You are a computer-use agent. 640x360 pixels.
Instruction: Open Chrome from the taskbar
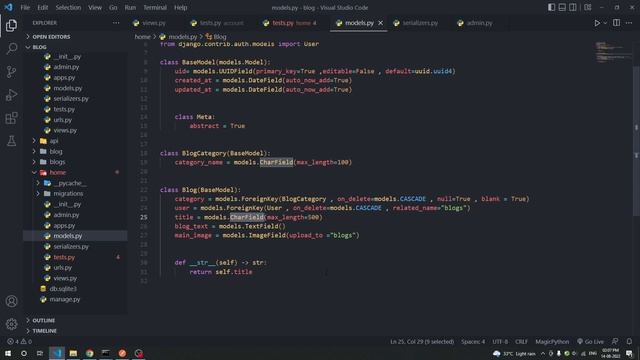pyautogui.click(x=89, y=353)
